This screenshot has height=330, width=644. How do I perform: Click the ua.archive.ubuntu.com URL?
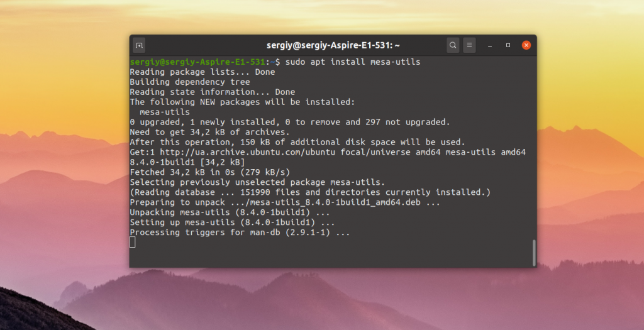point(248,152)
